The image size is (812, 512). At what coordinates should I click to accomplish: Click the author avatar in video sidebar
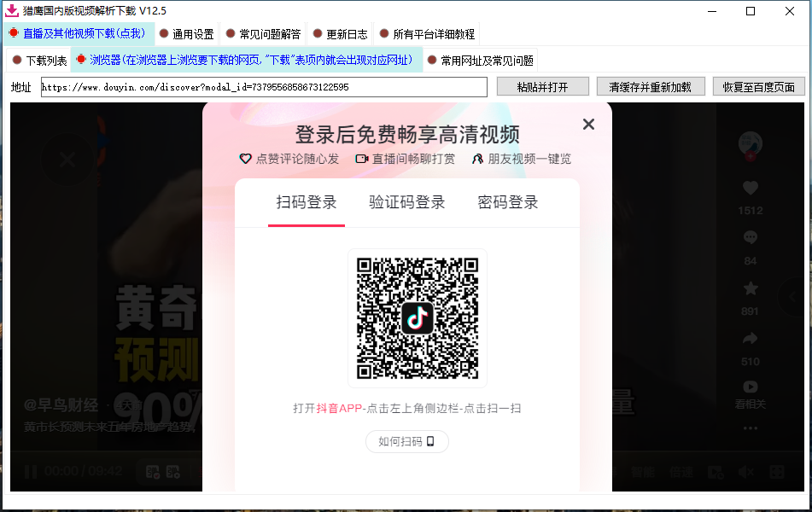[751, 143]
